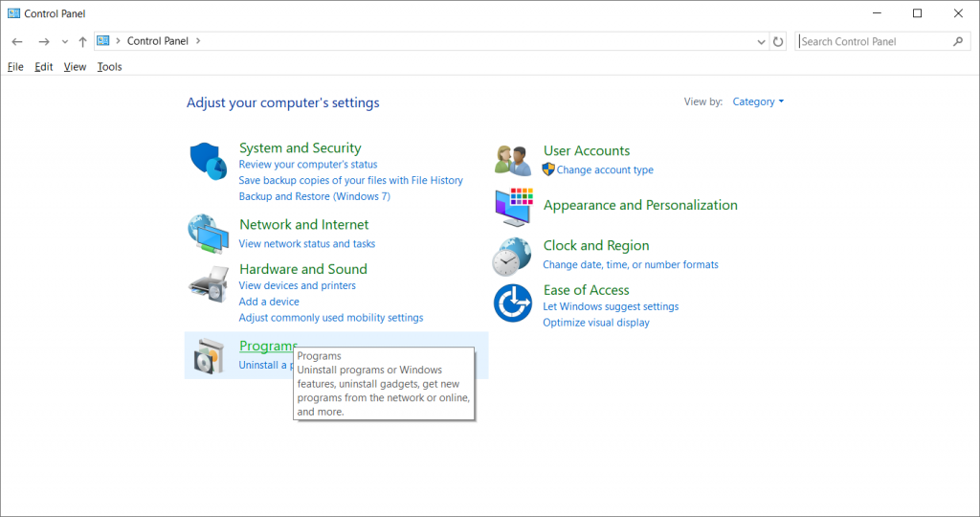Click the UAC shield beside Change account type
Image resolution: width=980 pixels, height=517 pixels.
tap(548, 169)
